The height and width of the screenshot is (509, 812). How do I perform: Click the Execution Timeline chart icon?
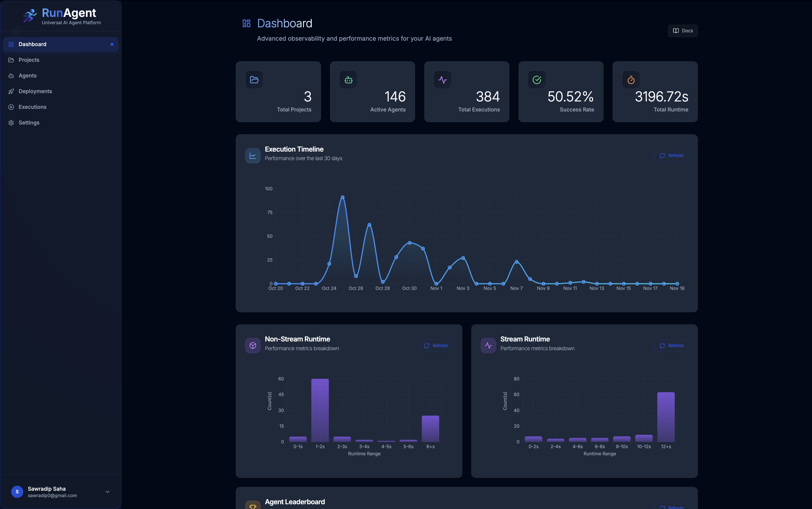[x=253, y=155]
